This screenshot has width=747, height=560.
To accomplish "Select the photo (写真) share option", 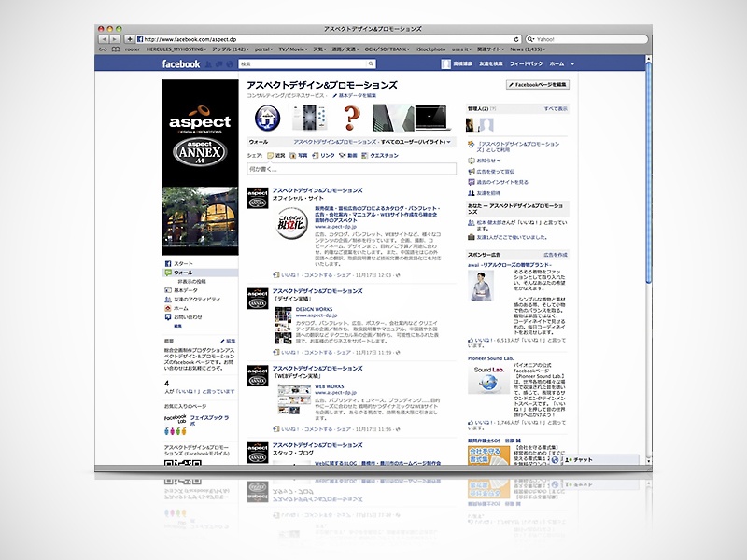I will [x=298, y=155].
